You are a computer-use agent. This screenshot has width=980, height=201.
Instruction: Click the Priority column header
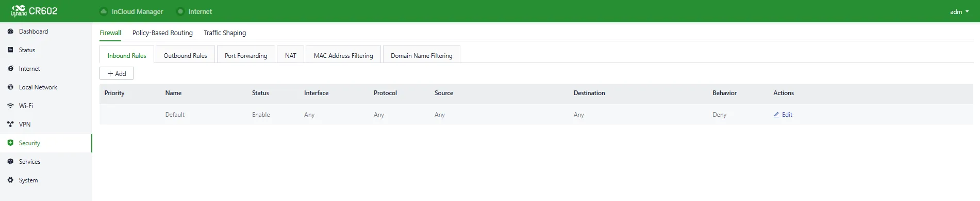coord(114,93)
